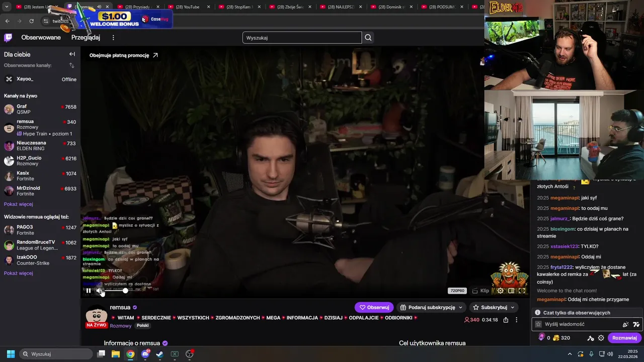Sort the followed channels list

pyautogui.click(x=71, y=65)
